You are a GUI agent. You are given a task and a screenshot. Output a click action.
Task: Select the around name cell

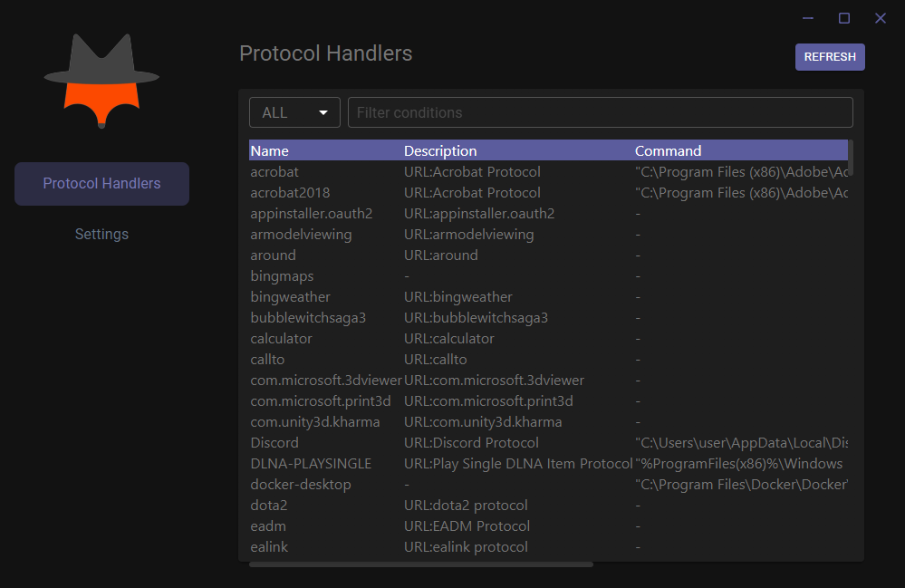coord(273,255)
